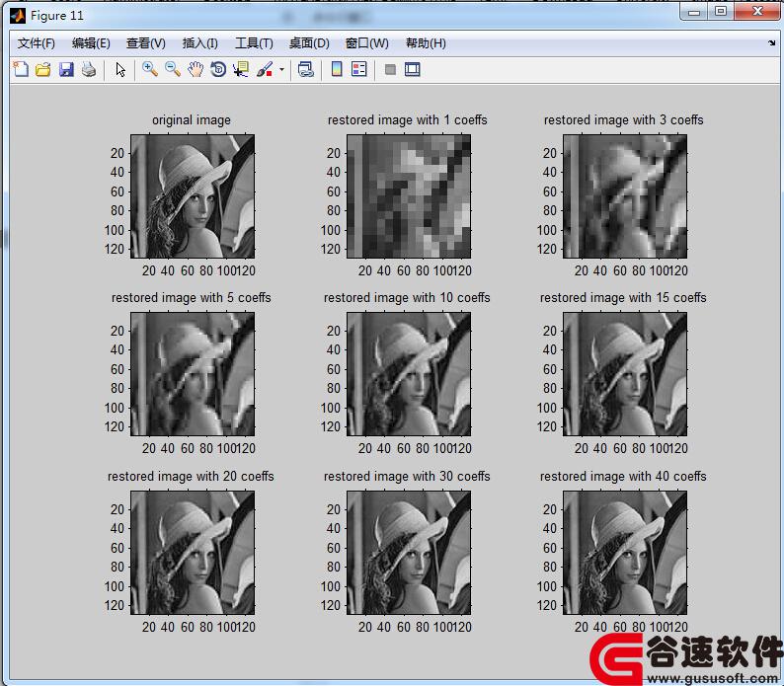Click the restored image with 5 coeffs plot
Image resolution: width=784 pixels, height=686 pixels.
(193, 374)
